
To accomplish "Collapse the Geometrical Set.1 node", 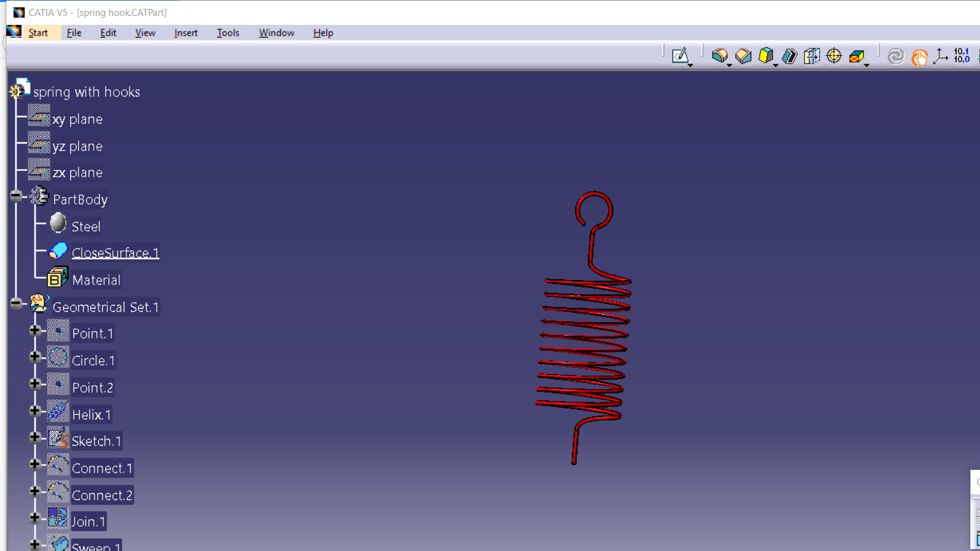I will point(16,304).
